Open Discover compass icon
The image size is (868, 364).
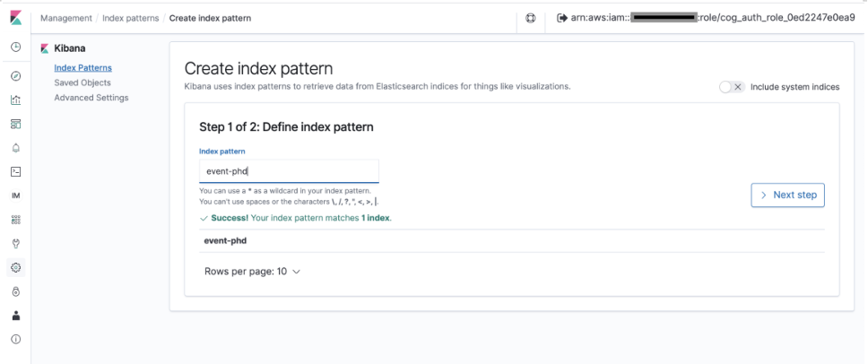15,76
